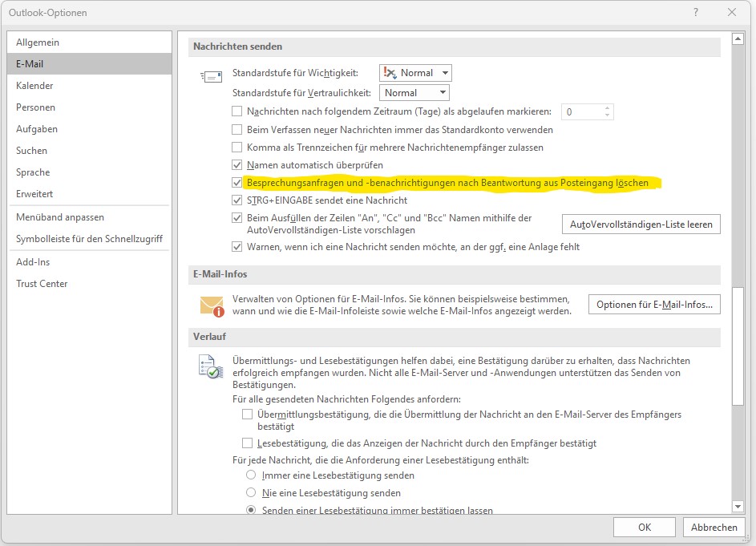Allow Komma als Trennzeichen for recipients
The width and height of the screenshot is (756, 546).
[237, 147]
